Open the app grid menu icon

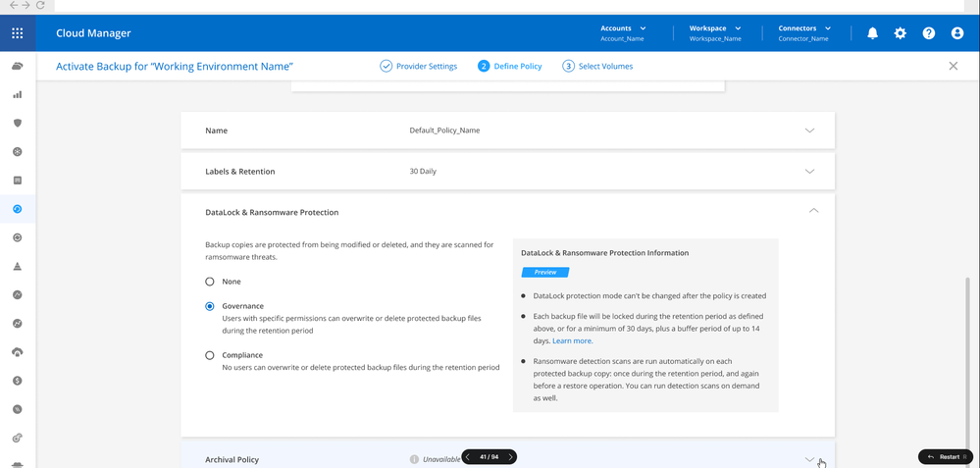point(18,33)
